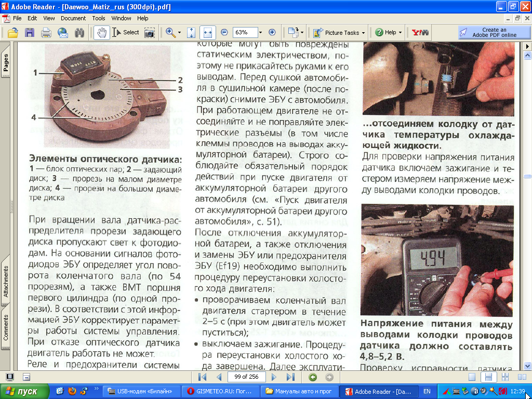This screenshot has height=399, width=532.
Task: Go to the next page
Action: (274, 377)
